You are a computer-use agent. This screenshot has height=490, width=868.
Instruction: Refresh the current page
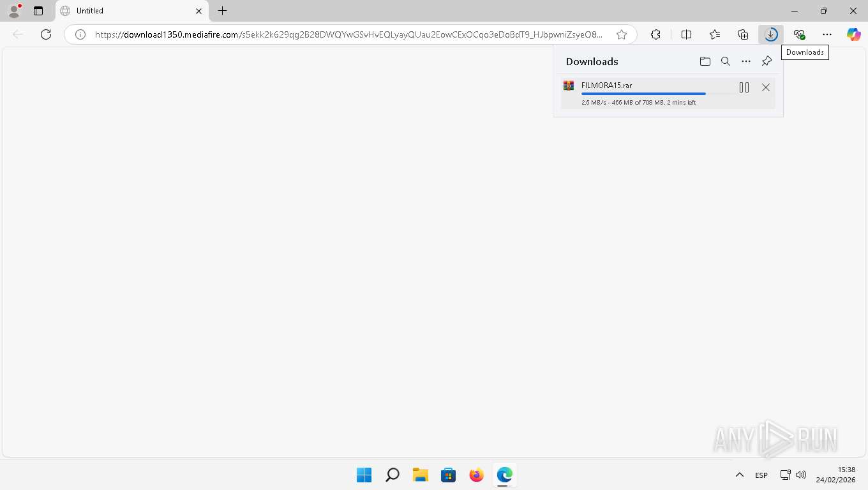pos(46,34)
